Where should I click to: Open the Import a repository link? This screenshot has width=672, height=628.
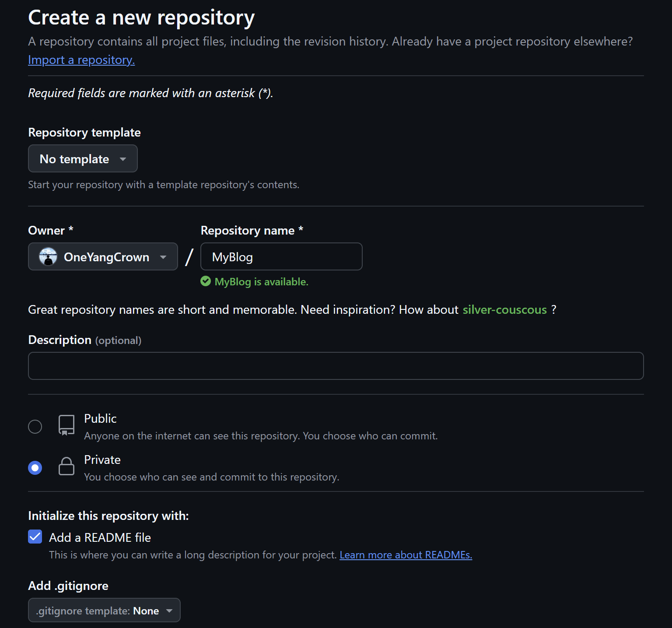(81, 60)
